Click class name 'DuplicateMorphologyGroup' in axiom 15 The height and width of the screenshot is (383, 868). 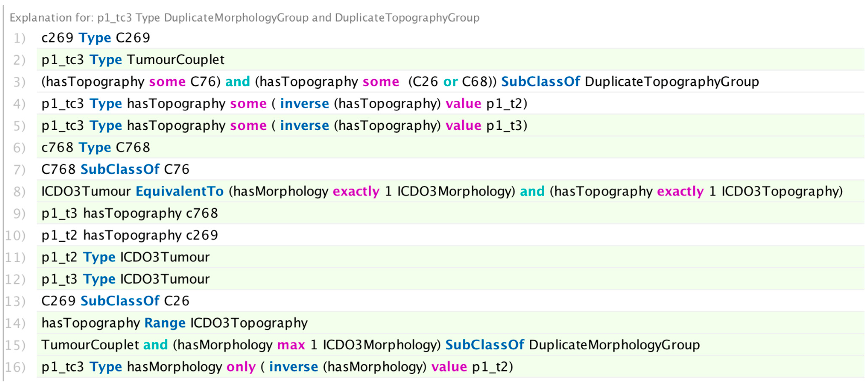pyautogui.click(x=614, y=345)
